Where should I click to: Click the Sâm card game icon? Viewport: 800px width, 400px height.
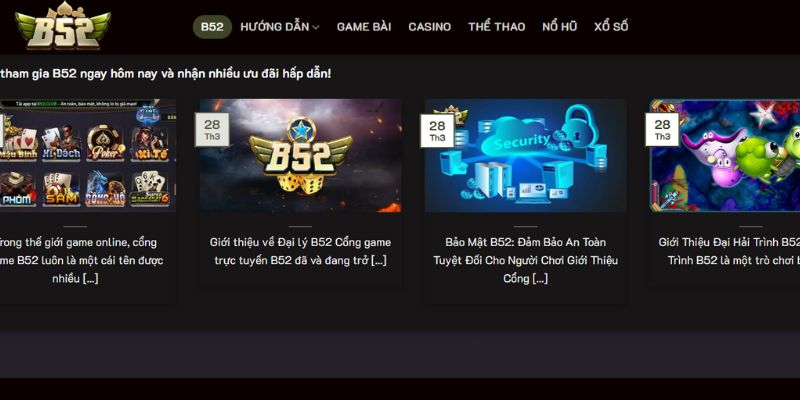point(61,188)
